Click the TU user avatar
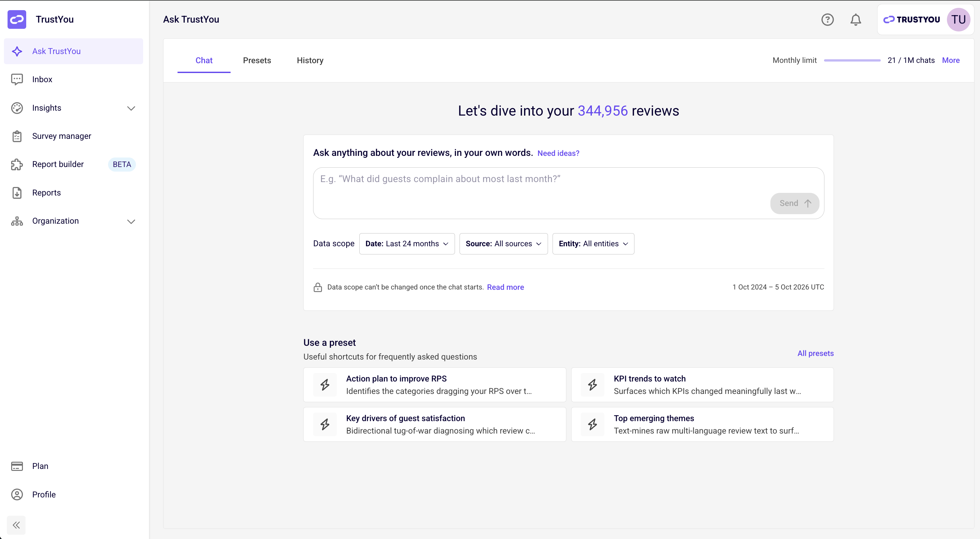Viewport: 980px width, 539px height. (958, 19)
